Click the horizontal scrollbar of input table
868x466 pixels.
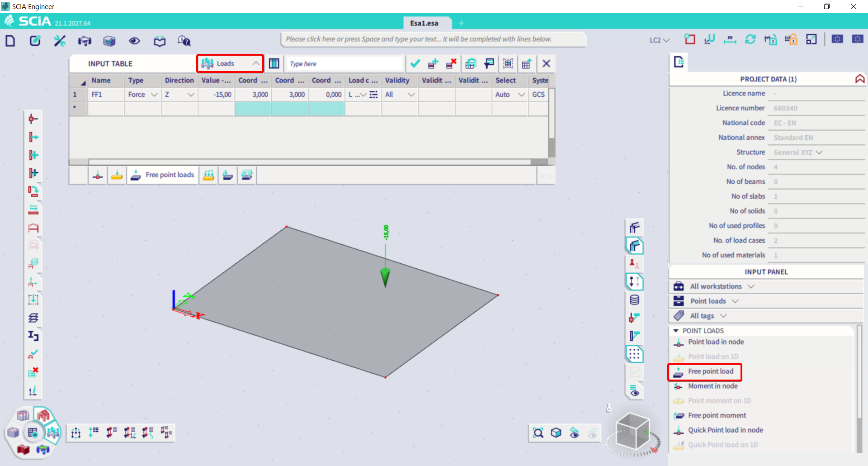pyautogui.click(x=310, y=162)
